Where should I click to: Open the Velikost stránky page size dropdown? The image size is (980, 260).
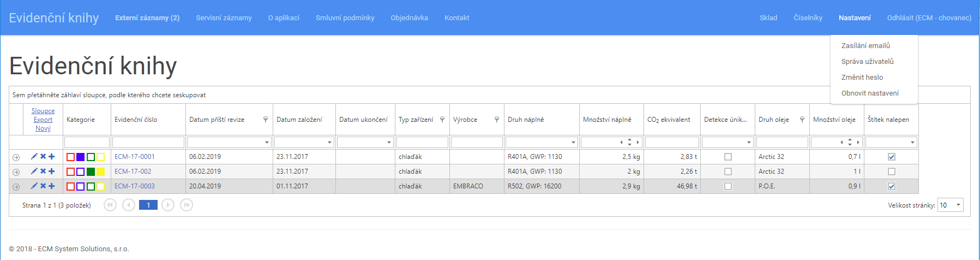[x=958, y=205]
